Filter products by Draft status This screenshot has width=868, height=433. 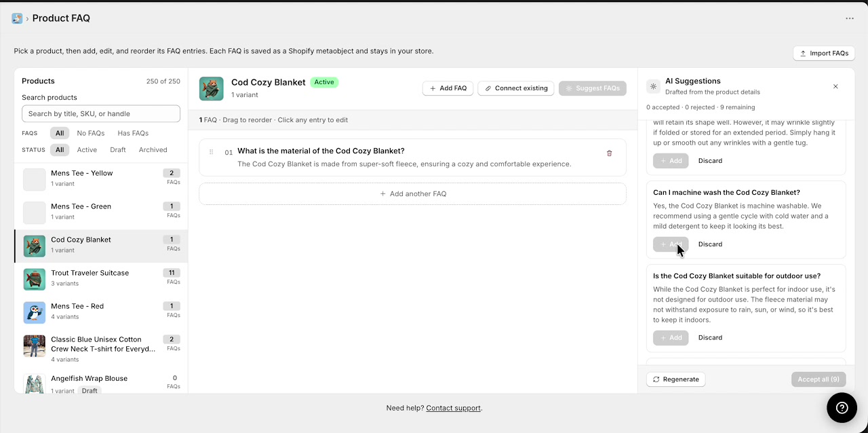(x=118, y=150)
